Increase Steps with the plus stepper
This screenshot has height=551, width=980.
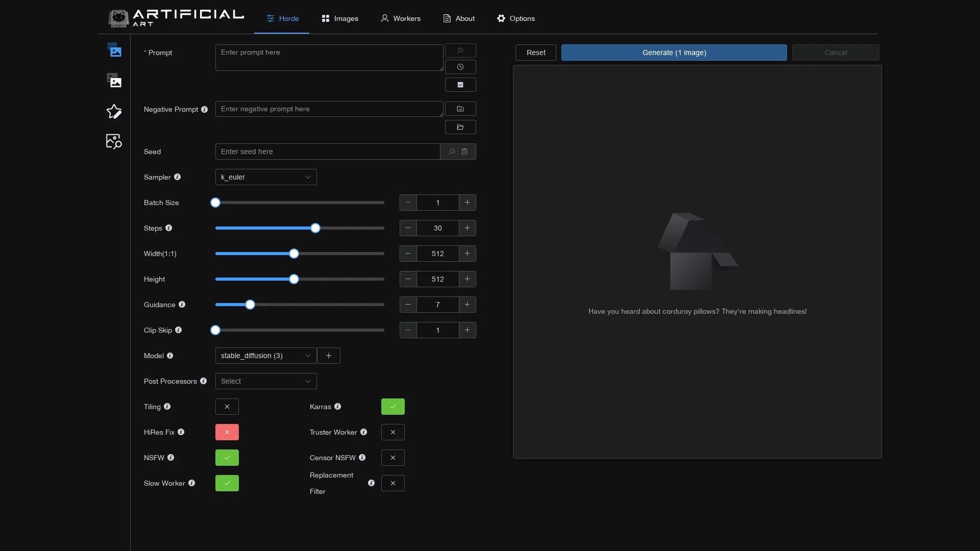pyautogui.click(x=467, y=228)
